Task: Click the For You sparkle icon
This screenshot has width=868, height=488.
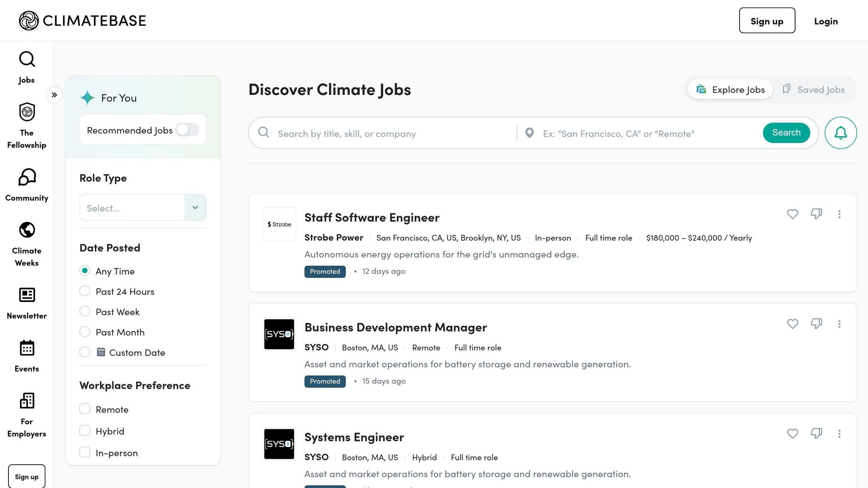Action: [x=87, y=98]
